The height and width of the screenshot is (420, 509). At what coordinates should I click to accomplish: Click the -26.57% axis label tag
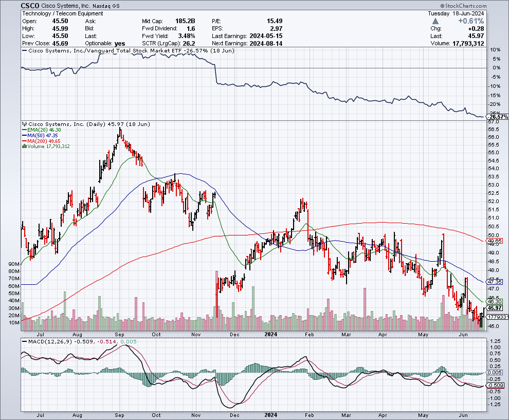497,117
